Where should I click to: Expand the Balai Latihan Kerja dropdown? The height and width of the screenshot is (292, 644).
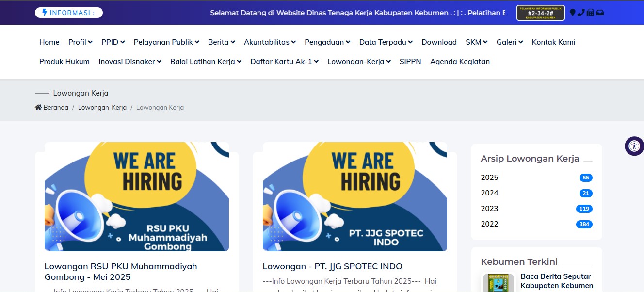(206, 62)
